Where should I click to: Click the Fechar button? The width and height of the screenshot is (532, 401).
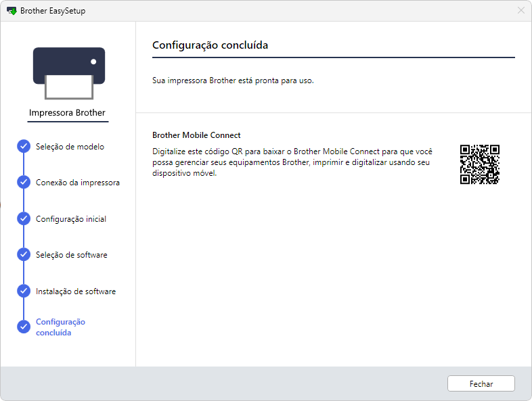point(481,383)
